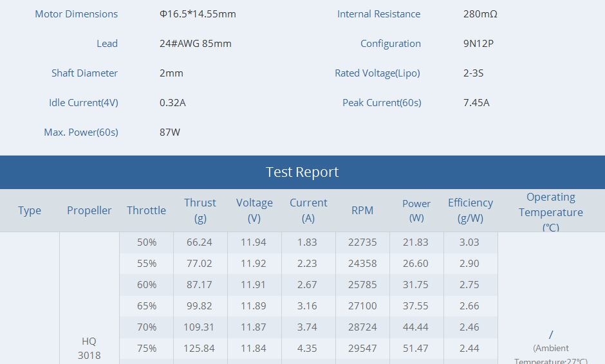Click the Test Report section header
Image resolution: width=605 pixels, height=364 pixels.
(302, 172)
